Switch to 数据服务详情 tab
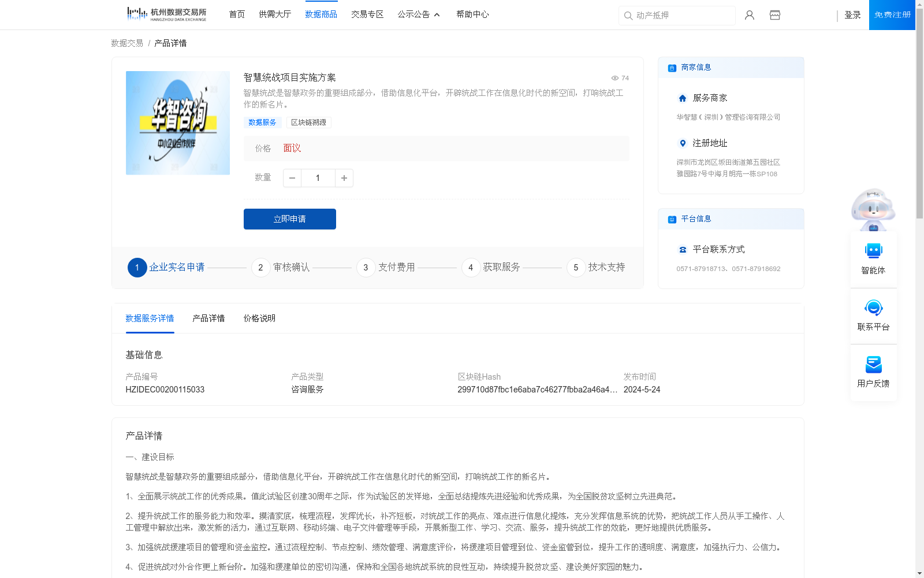Screen dimensions: 924x578 pos(150,318)
